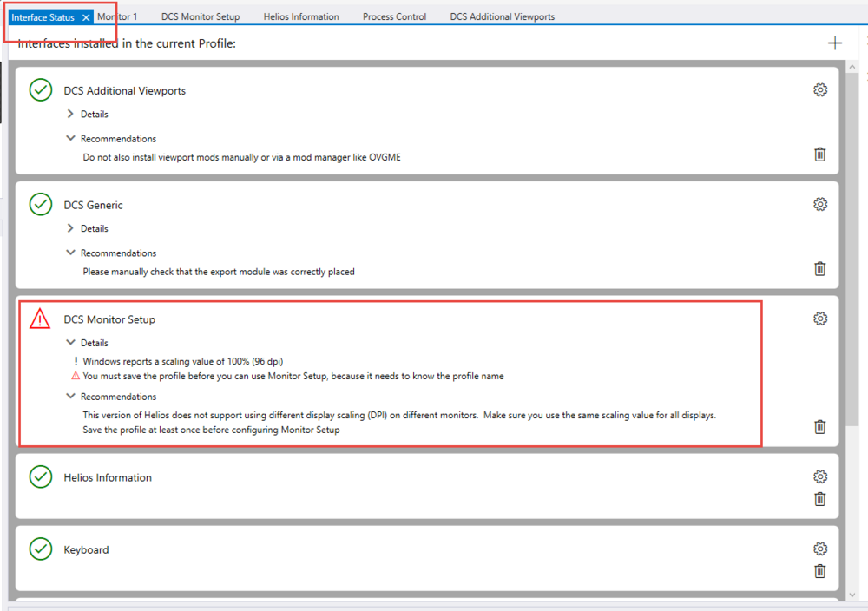Switch to the Process Control tab

tap(394, 16)
